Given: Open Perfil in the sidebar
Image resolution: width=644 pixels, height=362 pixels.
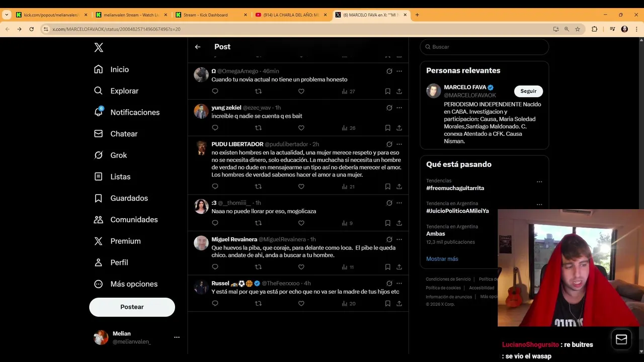Looking at the screenshot, I should [111, 262].
